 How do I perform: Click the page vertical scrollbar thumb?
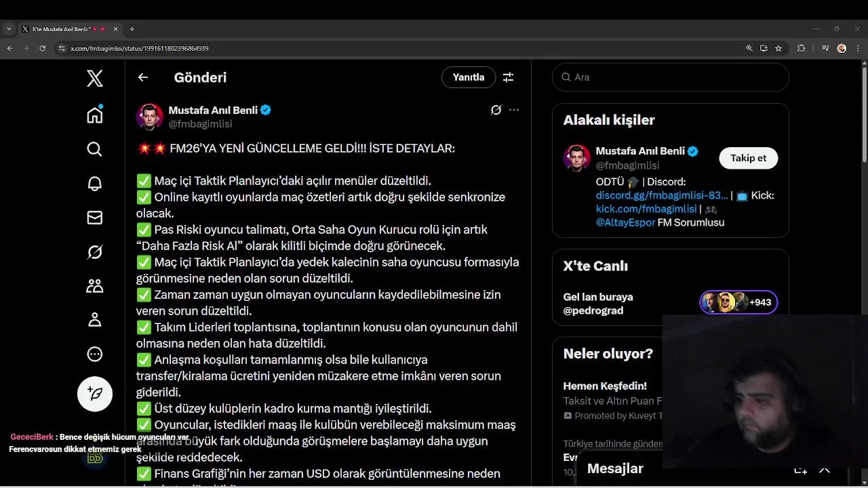coord(864,115)
